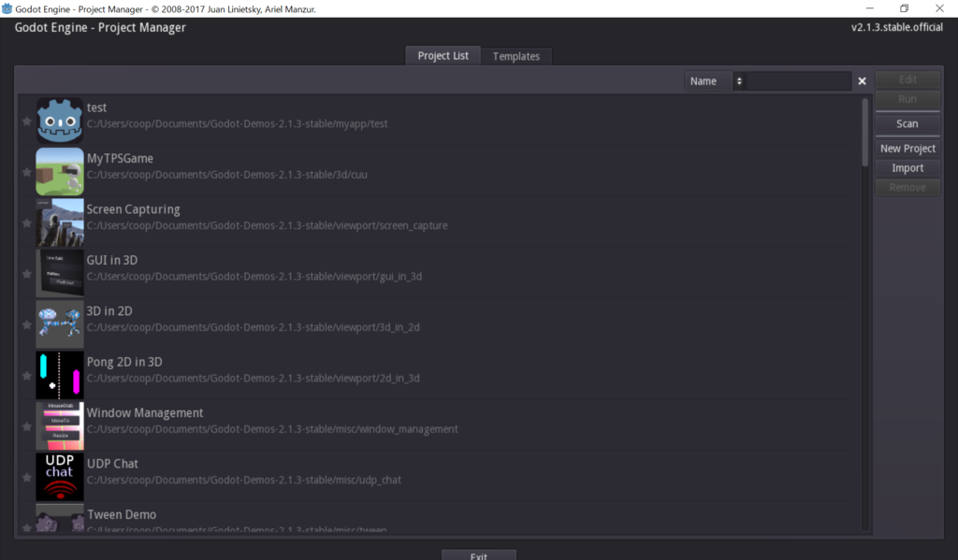Restore down the Project Manager window
The width and height of the screenshot is (958, 560).
(x=905, y=8)
